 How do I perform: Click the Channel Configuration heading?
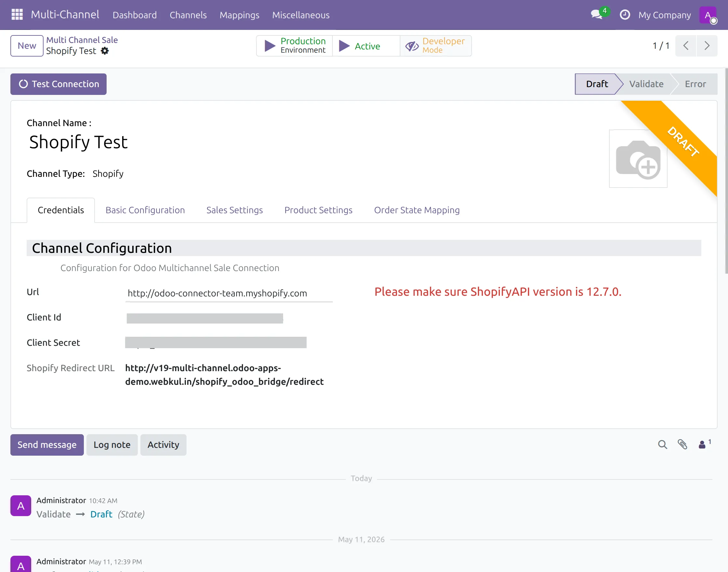coord(102,248)
